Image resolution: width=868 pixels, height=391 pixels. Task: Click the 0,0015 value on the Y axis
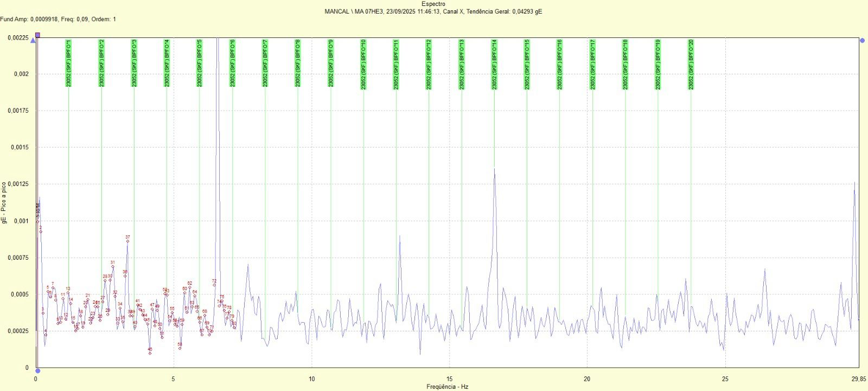20,148
